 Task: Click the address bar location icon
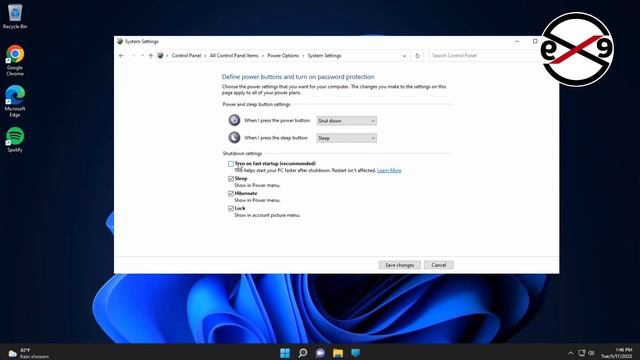160,56
